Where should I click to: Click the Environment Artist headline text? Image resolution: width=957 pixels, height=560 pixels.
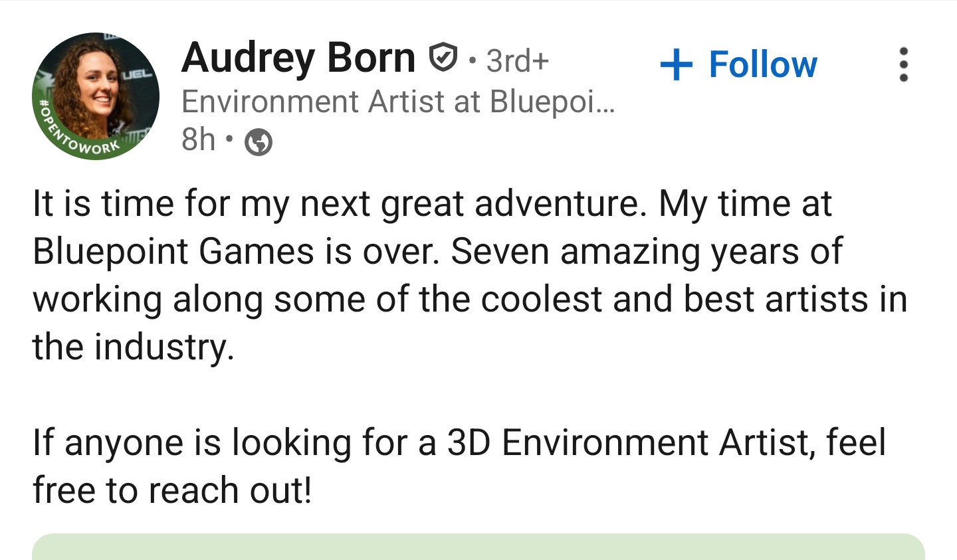click(397, 102)
